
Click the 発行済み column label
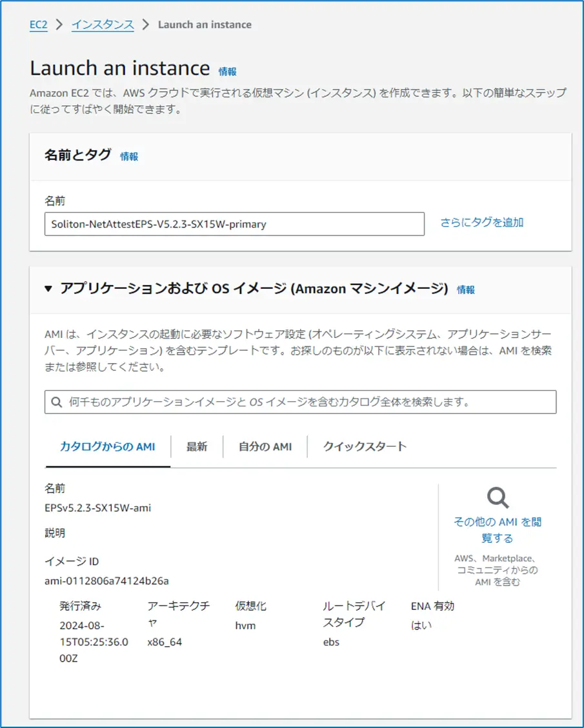pos(81,606)
